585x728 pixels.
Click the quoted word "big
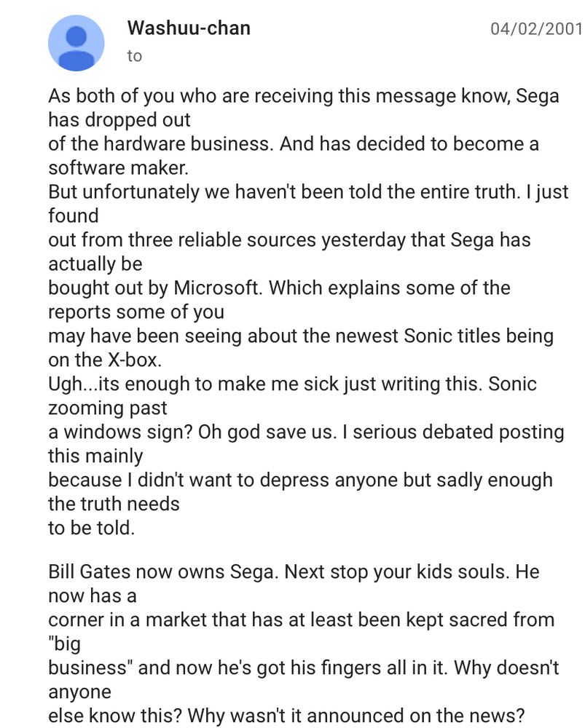click(65, 644)
